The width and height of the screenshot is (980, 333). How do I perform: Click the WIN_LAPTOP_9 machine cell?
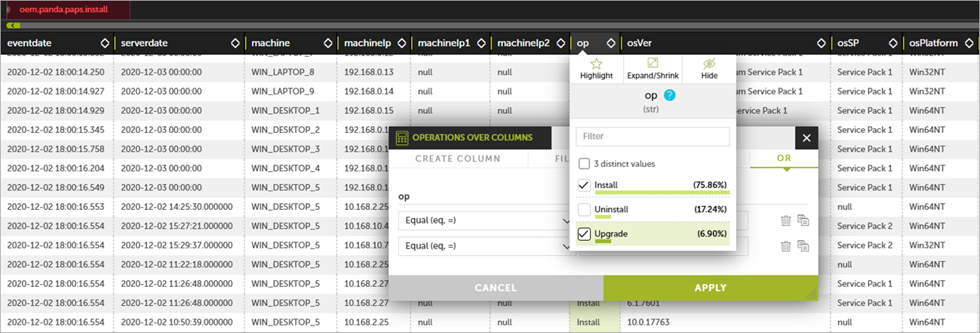[x=283, y=91]
